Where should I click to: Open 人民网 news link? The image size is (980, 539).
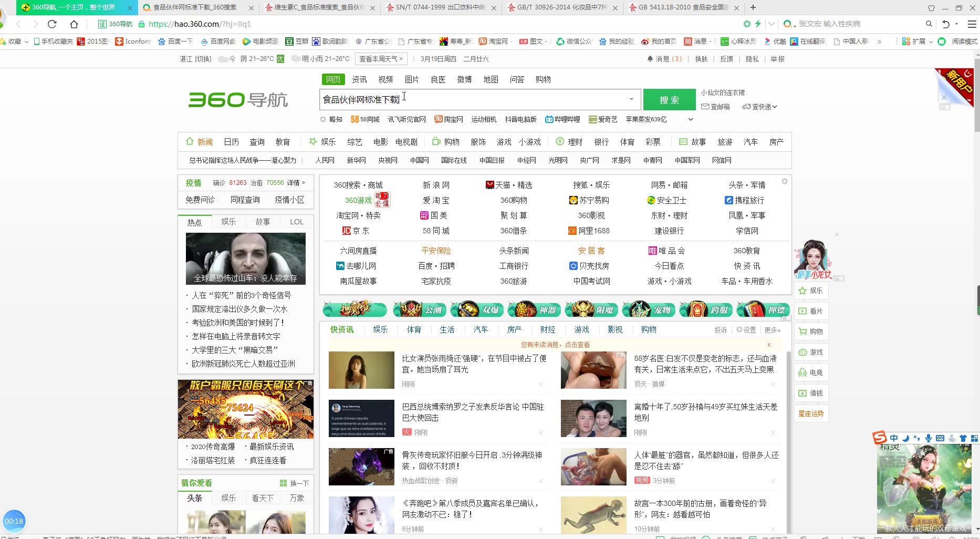coord(325,160)
